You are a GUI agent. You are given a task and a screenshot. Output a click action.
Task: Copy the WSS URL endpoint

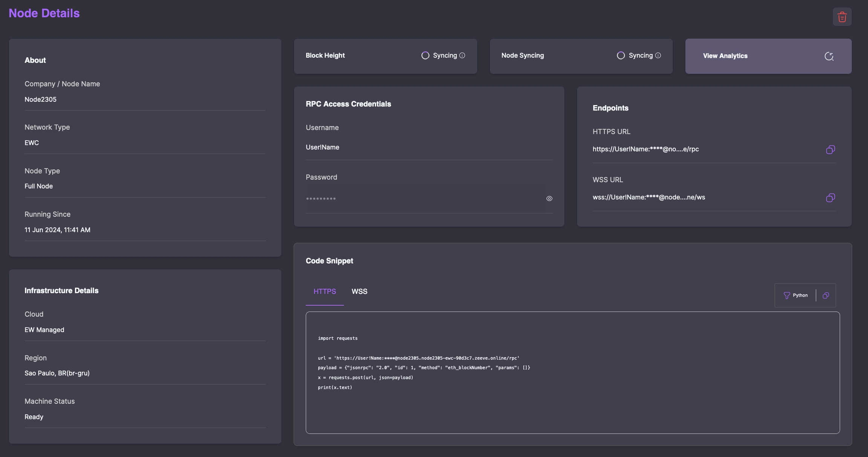[830, 198]
